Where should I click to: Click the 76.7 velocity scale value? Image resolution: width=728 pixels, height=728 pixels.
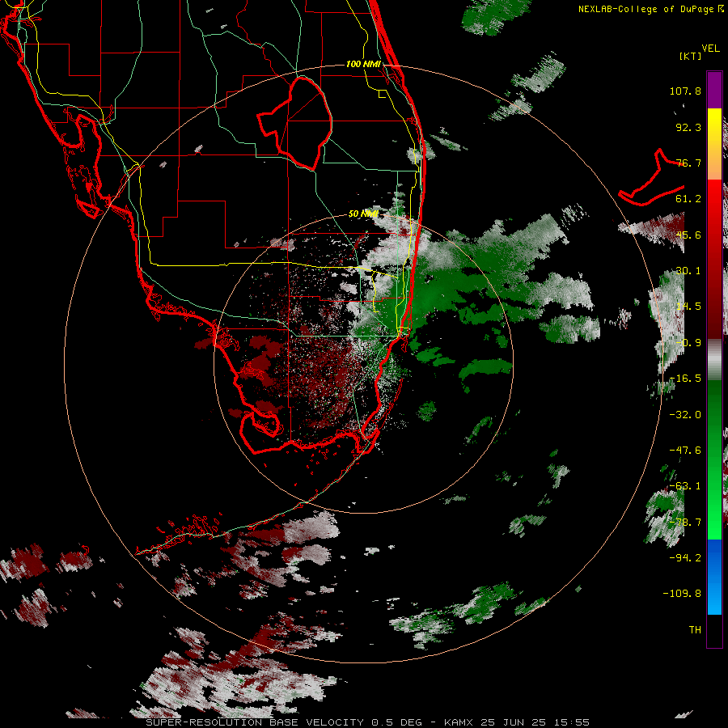coord(688,163)
